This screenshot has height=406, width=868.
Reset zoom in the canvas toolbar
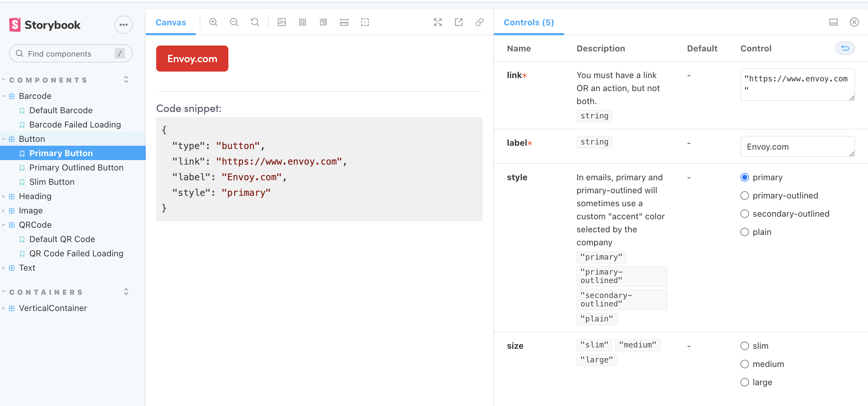[255, 22]
